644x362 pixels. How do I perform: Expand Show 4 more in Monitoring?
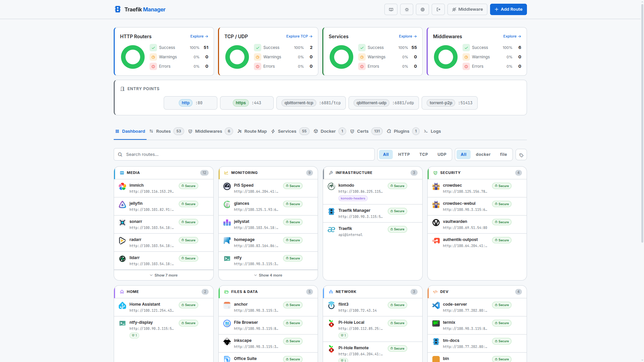click(x=268, y=275)
